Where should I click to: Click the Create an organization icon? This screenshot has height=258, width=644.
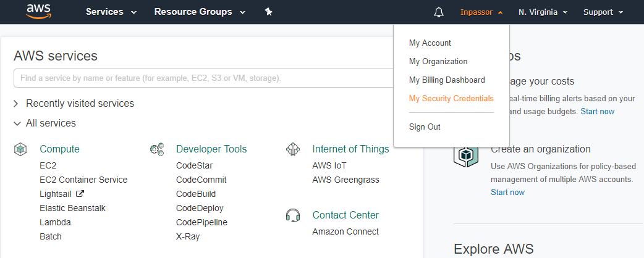(x=466, y=155)
